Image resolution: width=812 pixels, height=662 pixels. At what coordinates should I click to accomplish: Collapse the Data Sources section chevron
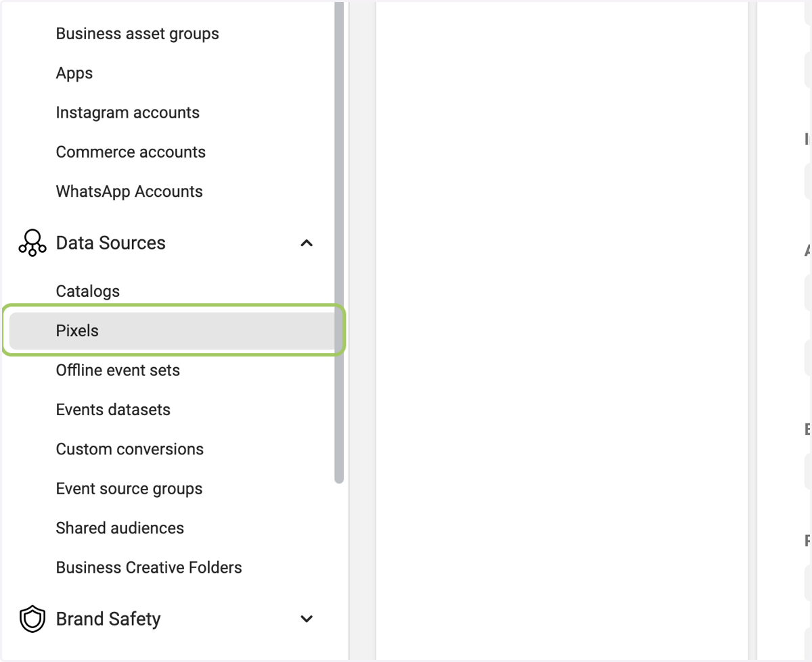[x=307, y=243]
